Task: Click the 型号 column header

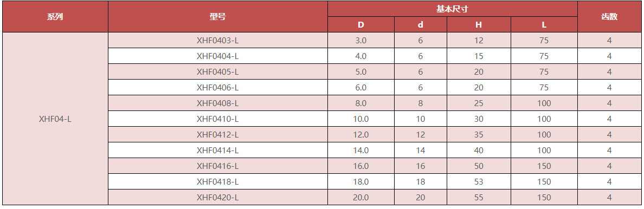Action: (218, 17)
